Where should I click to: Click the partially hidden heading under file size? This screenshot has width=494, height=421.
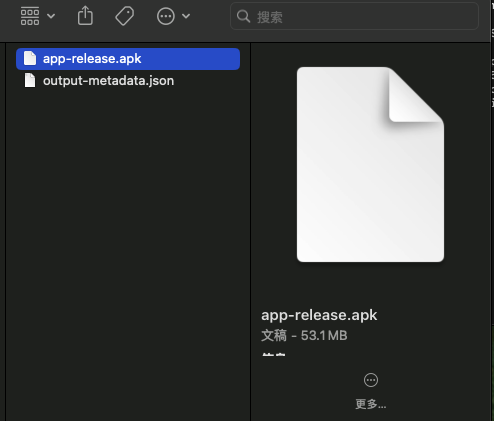click(273, 354)
